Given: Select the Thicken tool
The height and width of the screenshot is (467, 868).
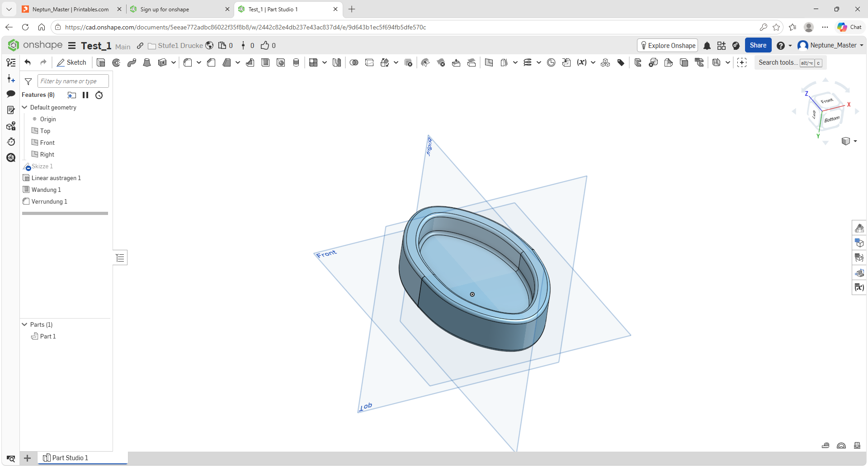Looking at the screenshot, I should click(163, 62).
